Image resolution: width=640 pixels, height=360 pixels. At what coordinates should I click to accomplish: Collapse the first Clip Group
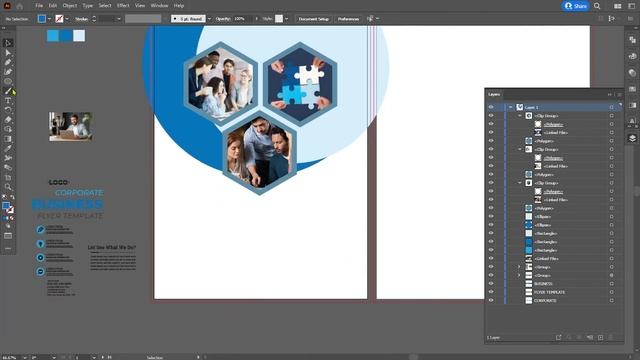520,116
